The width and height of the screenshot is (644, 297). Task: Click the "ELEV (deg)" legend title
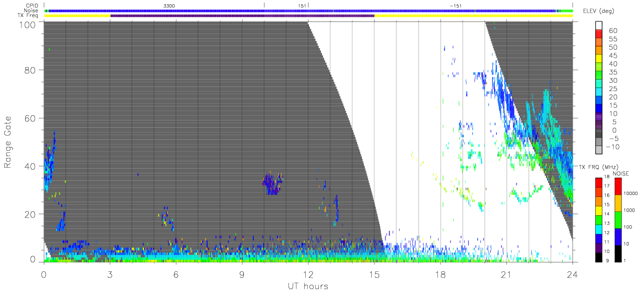598,11
